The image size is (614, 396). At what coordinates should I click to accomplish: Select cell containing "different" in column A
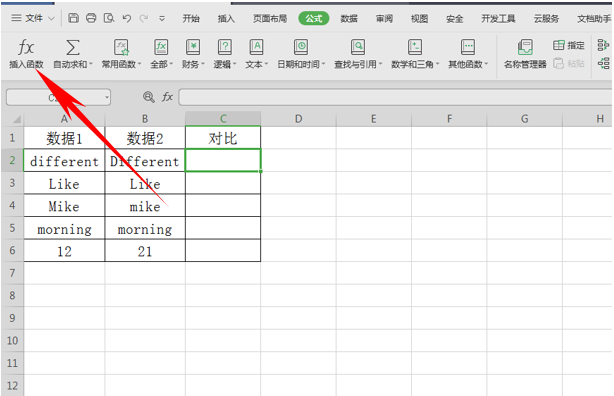(64, 161)
